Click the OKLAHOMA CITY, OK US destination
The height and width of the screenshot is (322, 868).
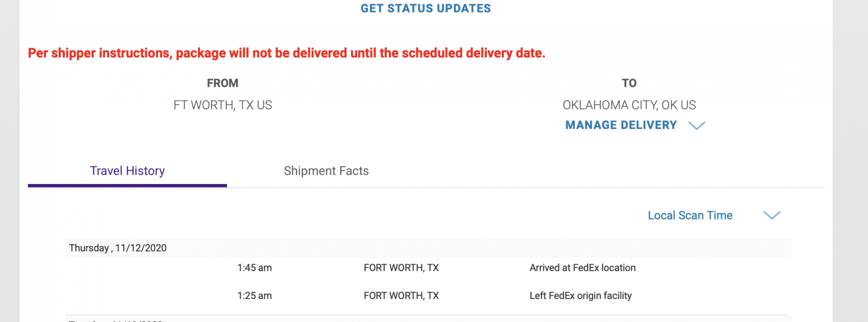(629, 105)
